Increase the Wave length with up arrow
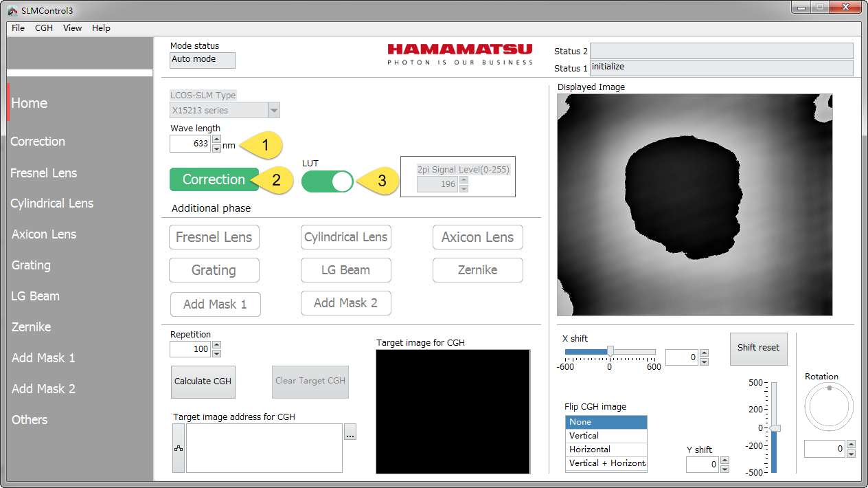 216,140
